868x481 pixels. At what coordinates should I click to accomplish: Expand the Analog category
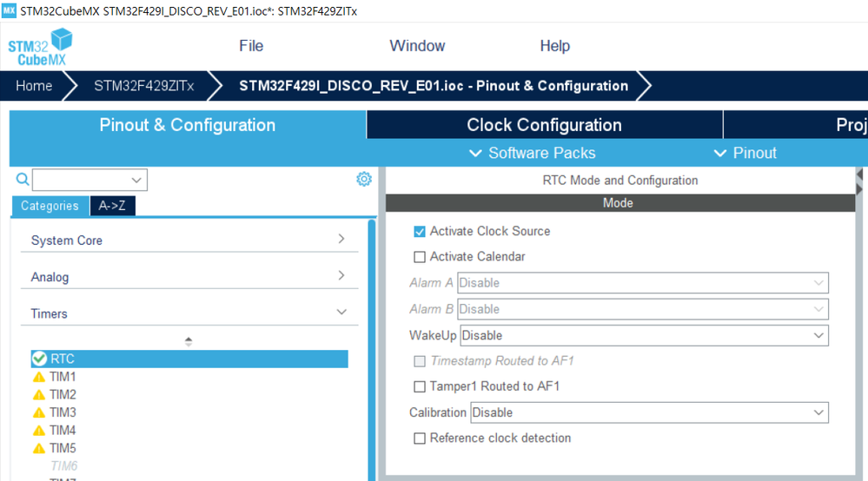[189, 276]
